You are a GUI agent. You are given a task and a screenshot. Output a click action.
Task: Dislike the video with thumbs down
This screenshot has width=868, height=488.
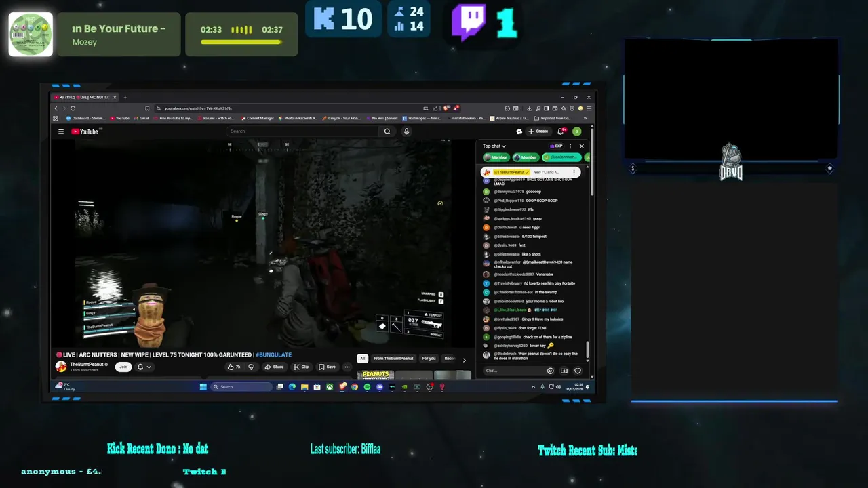[251, 367]
